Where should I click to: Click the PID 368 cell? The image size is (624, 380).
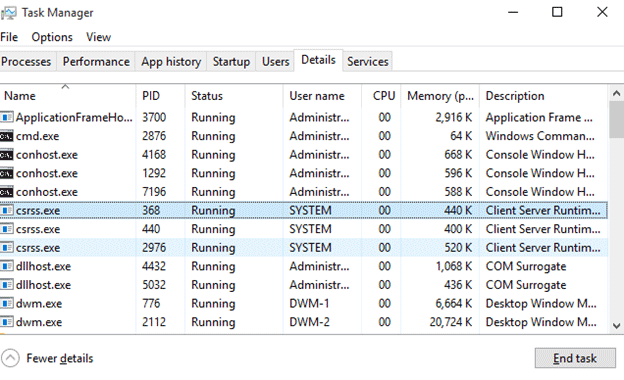tap(151, 210)
